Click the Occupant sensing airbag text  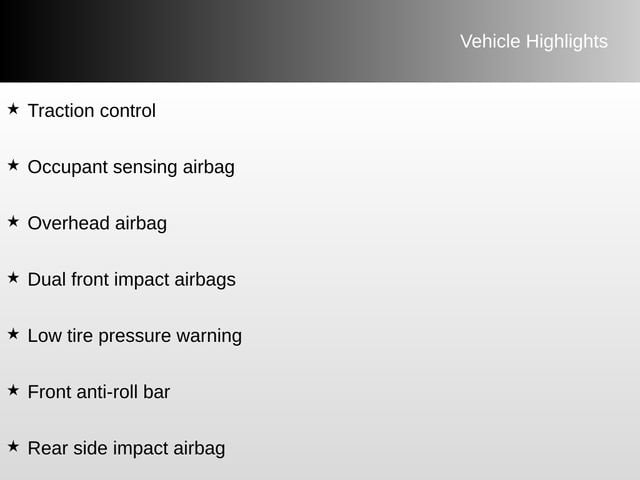pos(131,167)
